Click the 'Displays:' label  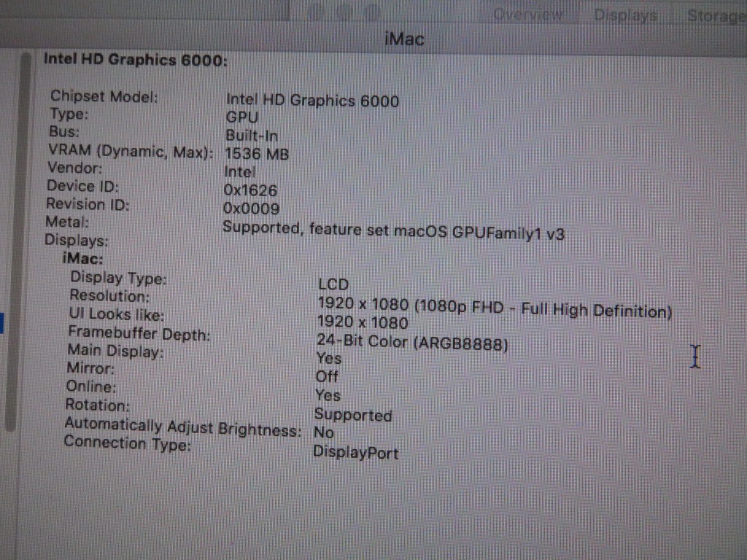tap(76, 240)
